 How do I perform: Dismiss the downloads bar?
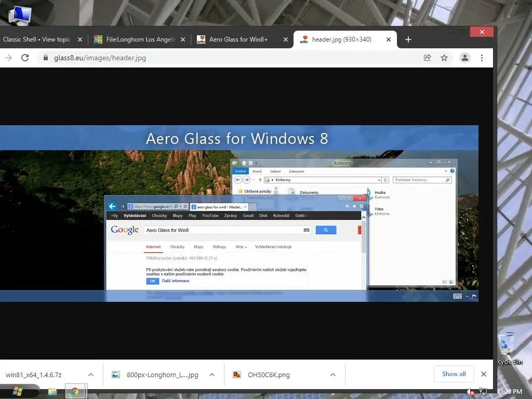point(484,374)
